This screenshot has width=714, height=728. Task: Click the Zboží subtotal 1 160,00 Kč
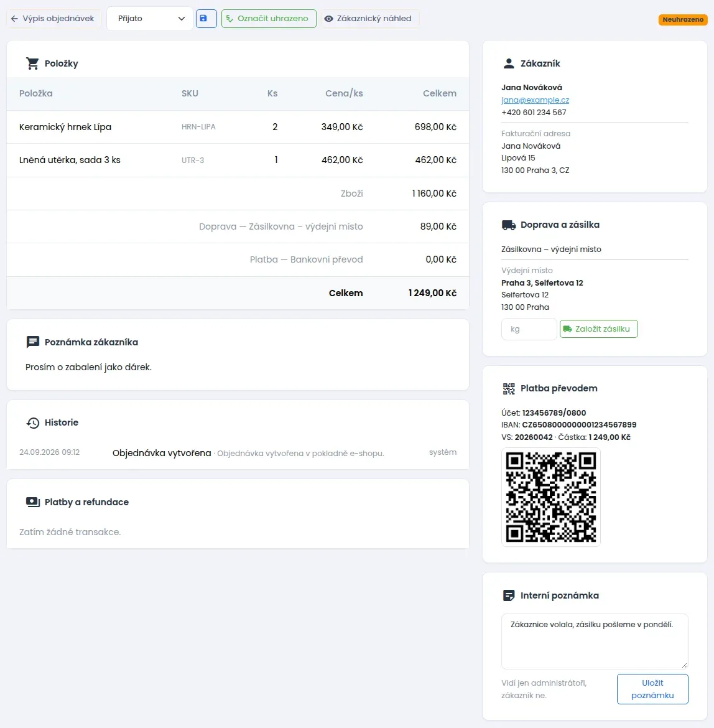point(434,193)
